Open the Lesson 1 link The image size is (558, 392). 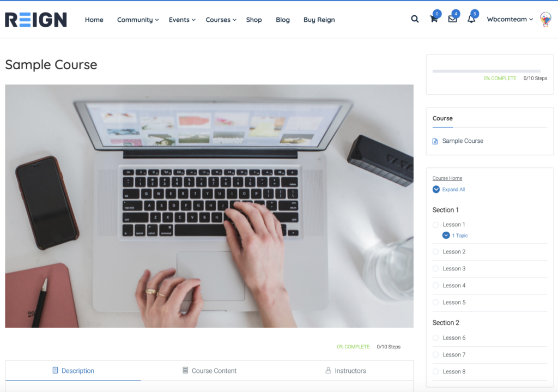454,225
